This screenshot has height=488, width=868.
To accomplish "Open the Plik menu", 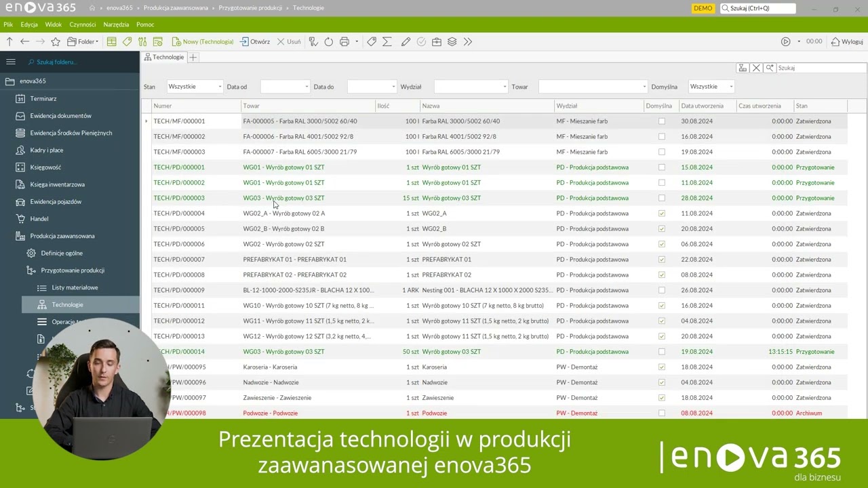I will 8,24.
